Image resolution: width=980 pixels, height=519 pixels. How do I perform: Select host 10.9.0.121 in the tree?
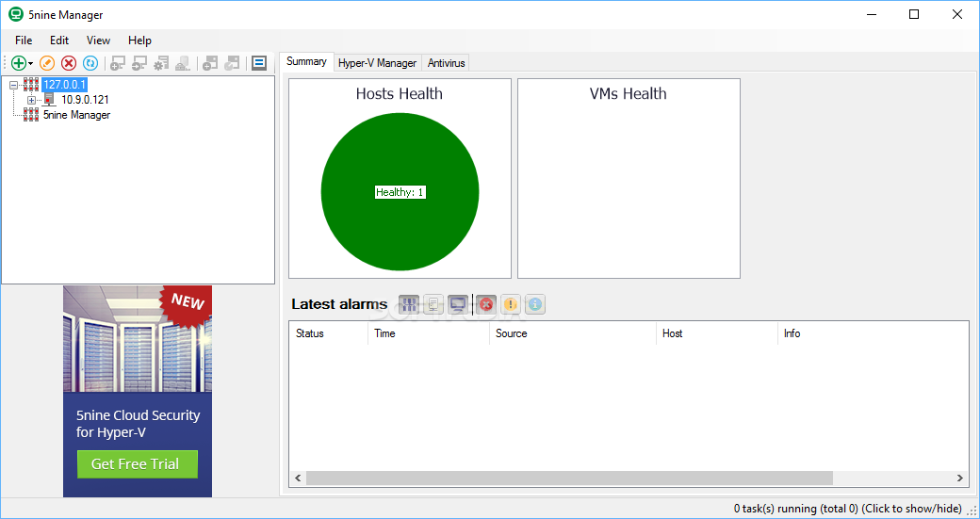pos(85,99)
